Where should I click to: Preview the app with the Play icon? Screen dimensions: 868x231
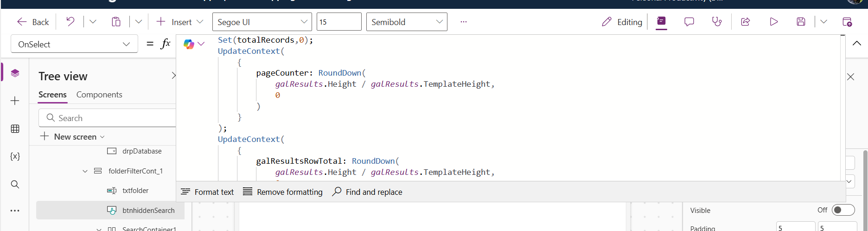coord(773,22)
